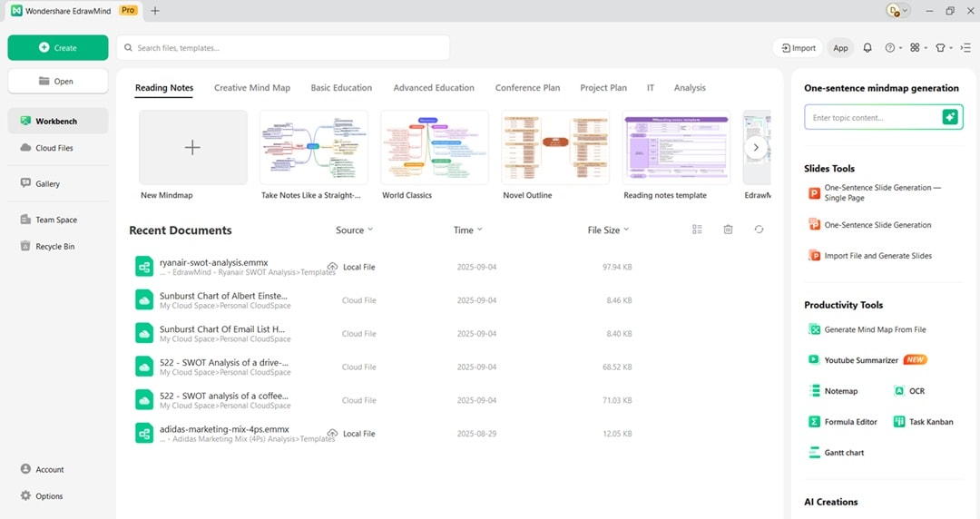This screenshot has height=519, width=980.
Task: Open the Gantt chart tool
Action: 837,452
